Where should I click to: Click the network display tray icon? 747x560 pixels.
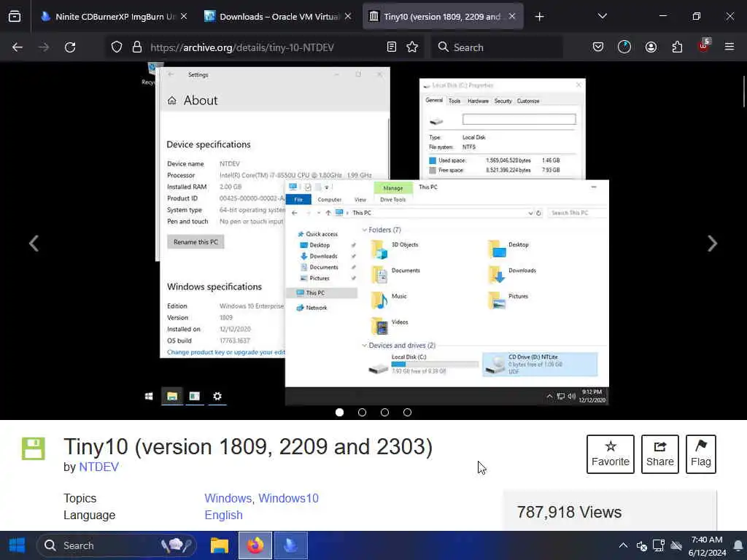point(659,545)
